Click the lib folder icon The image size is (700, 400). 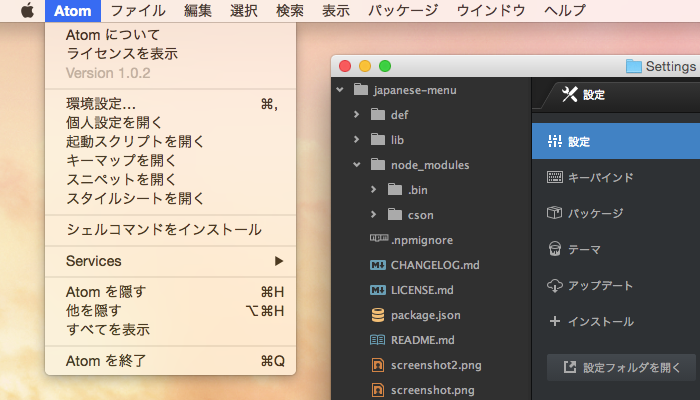(x=378, y=139)
